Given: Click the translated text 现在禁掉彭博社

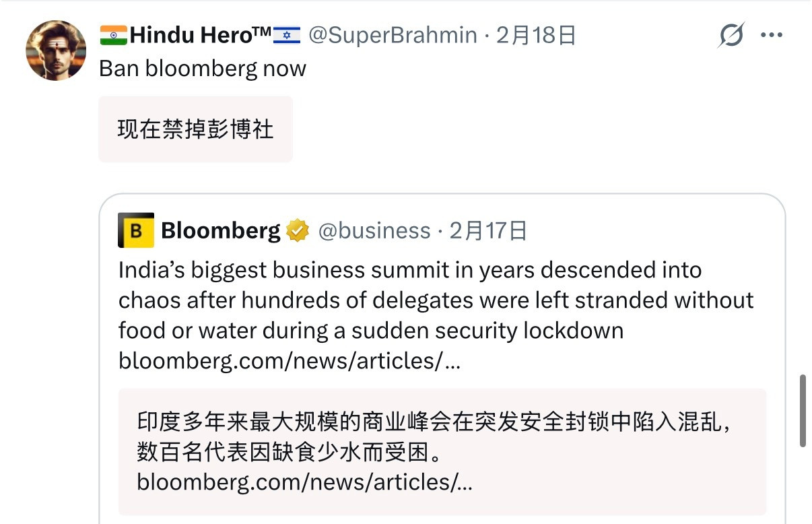Looking at the screenshot, I should [195, 131].
